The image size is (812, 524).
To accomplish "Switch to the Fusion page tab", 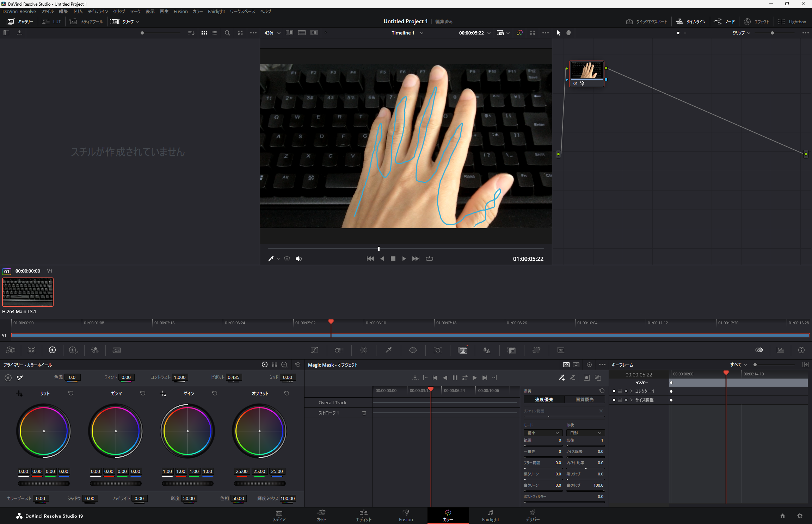I will (406, 516).
